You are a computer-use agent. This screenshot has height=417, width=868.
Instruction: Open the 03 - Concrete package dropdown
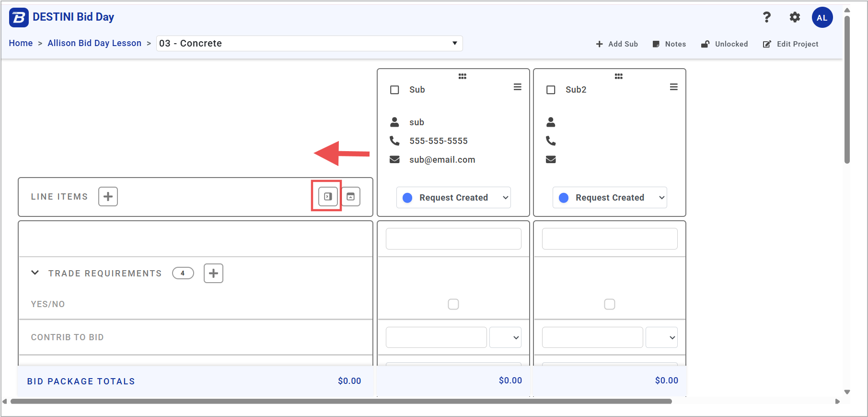point(309,43)
